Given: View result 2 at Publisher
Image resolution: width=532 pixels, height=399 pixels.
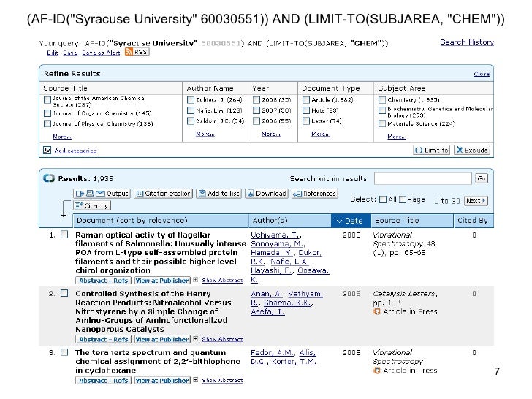Looking at the screenshot, I should pyautogui.click(x=162, y=339).
